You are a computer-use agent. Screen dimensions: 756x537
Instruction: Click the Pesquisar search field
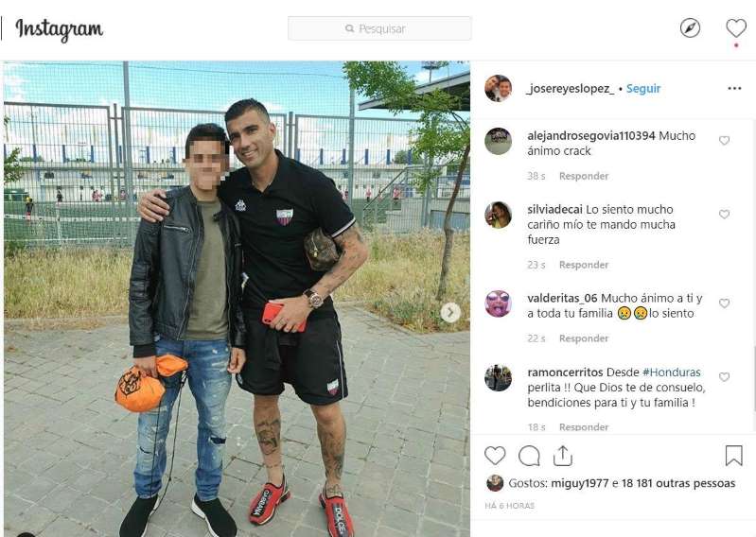point(379,28)
